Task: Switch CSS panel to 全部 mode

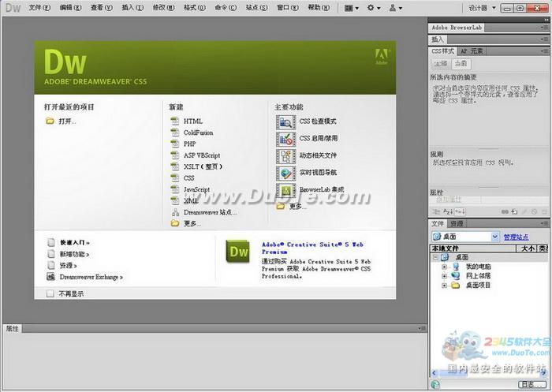Action: 440,63
